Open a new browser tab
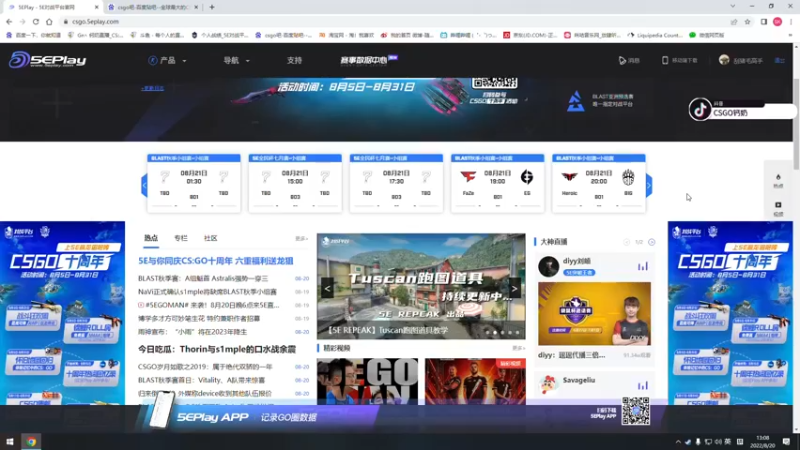This screenshot has width=800, height=450. 212,7
